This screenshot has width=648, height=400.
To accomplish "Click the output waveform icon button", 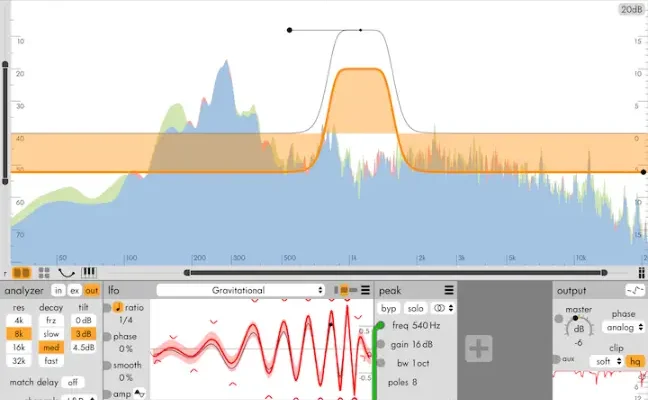I will pyautogui.click(x=633, y=290).
